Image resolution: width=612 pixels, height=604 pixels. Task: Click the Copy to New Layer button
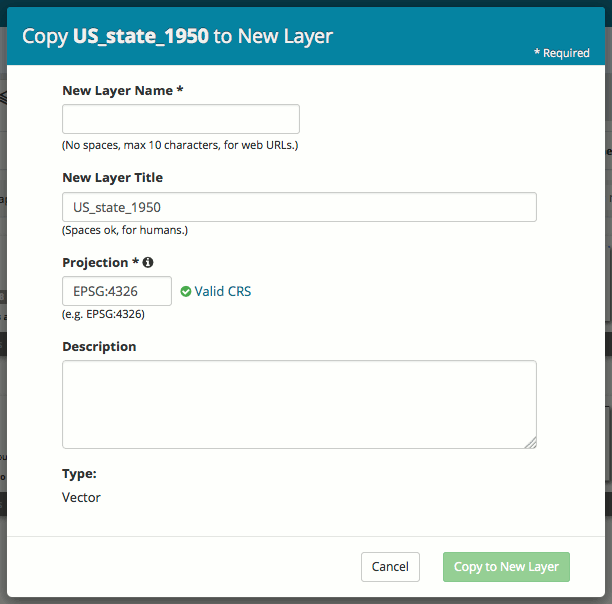[506, 567]
